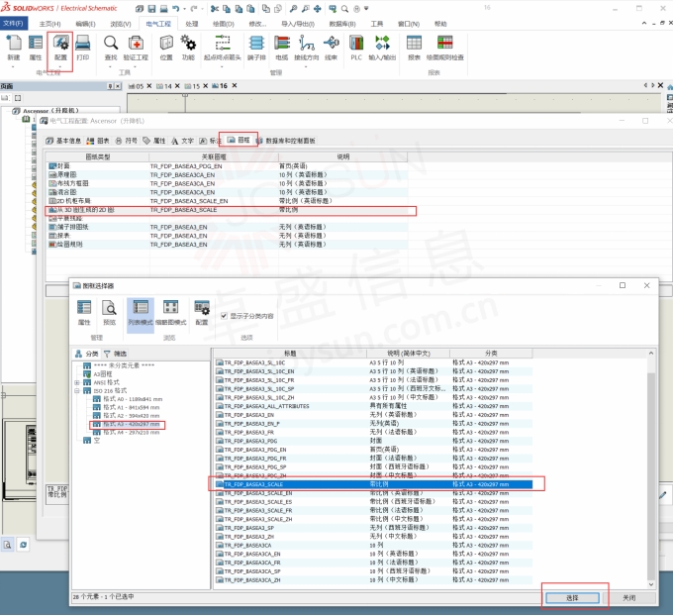The height and width of the screenshot is (616, 673).
Task: Open dropdown arrow under 新建 button
Action: pos(13,66)
